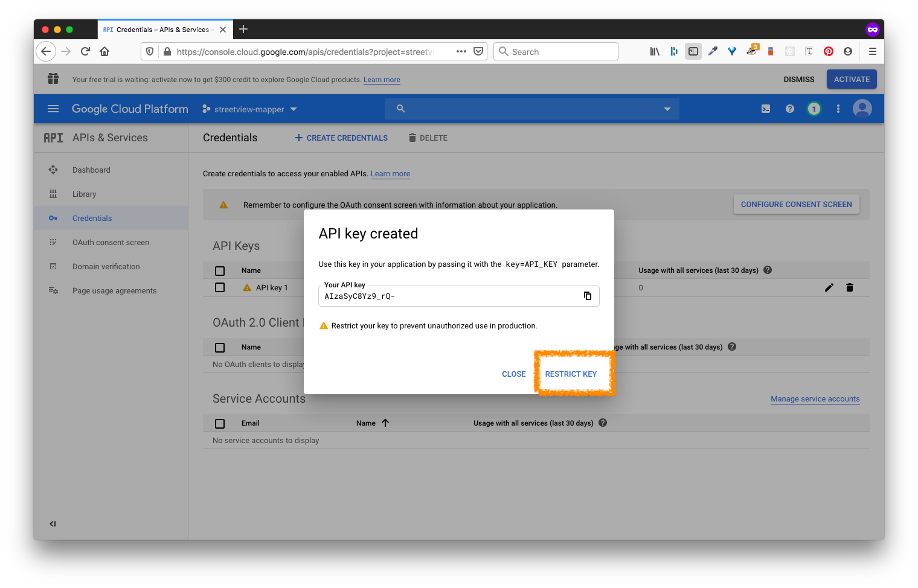This screenshot has width=918, height=588.
Task: Click the trash icon for API key 1
Action: 850,287
